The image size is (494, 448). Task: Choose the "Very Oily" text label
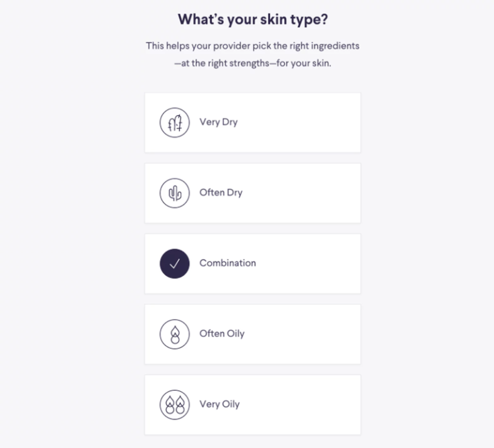coord(219,404)
